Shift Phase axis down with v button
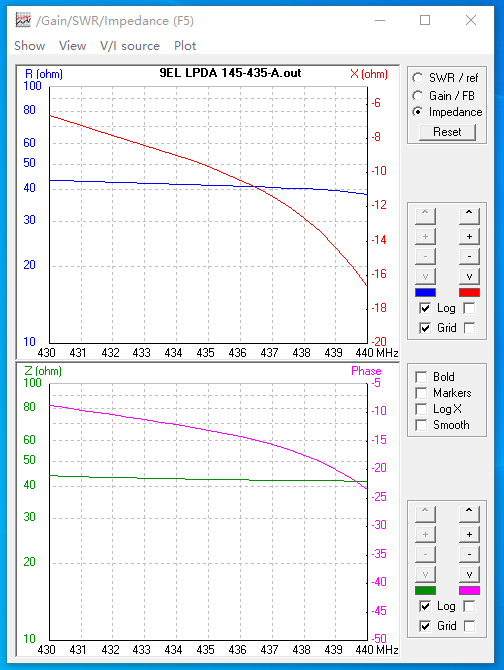Image resolution: width=504 pixels, height=670 pixels. click(469, 574)
